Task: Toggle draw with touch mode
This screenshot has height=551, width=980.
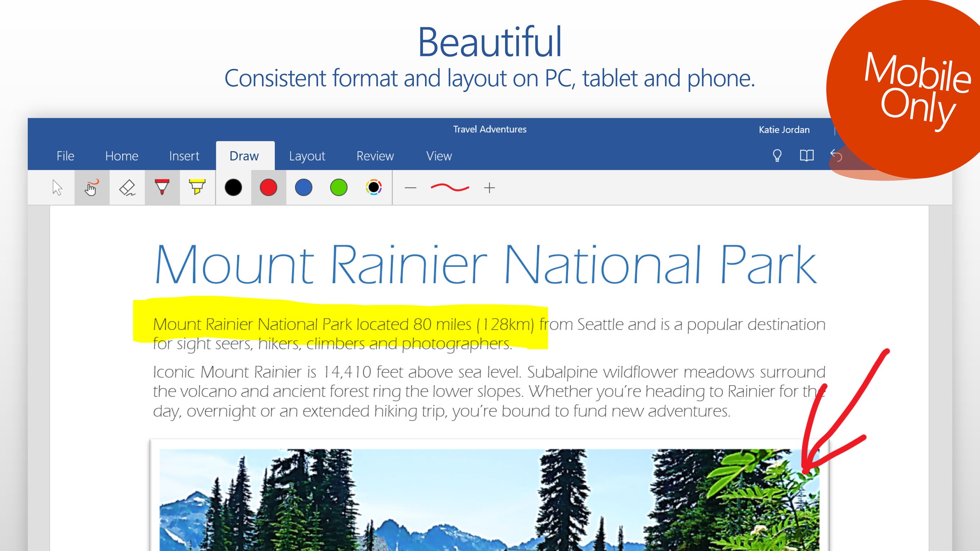Action: [92, 188]
